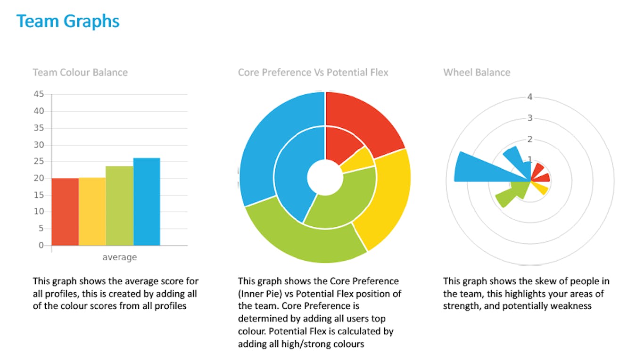Select the inner red pie segment

342,141
